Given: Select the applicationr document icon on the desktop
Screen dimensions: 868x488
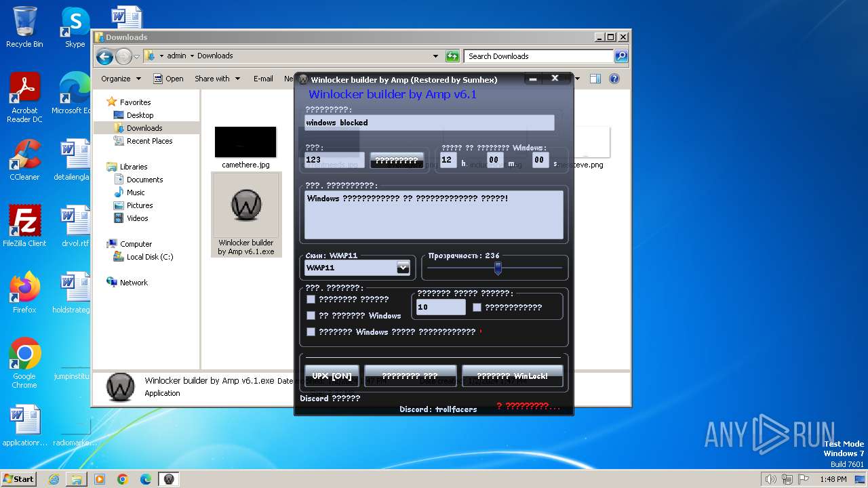Looking at the screenshot, I should click(25, 426).
